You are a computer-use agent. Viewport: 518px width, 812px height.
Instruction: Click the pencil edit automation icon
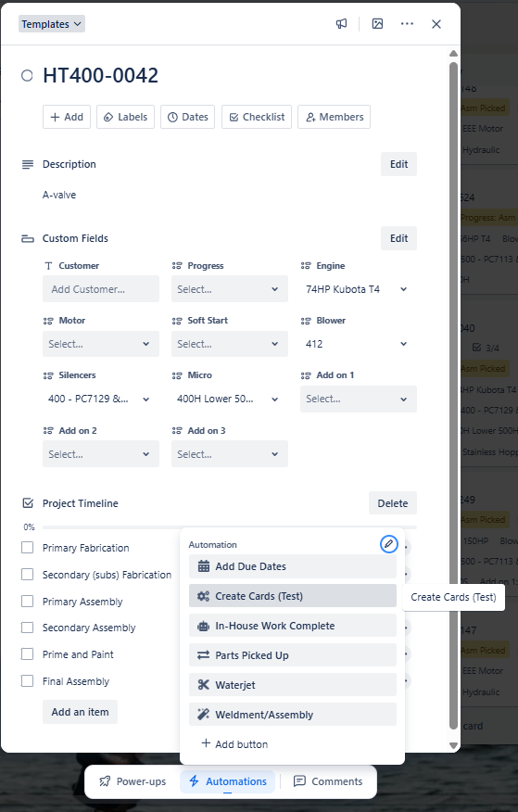tap(388, 544)
